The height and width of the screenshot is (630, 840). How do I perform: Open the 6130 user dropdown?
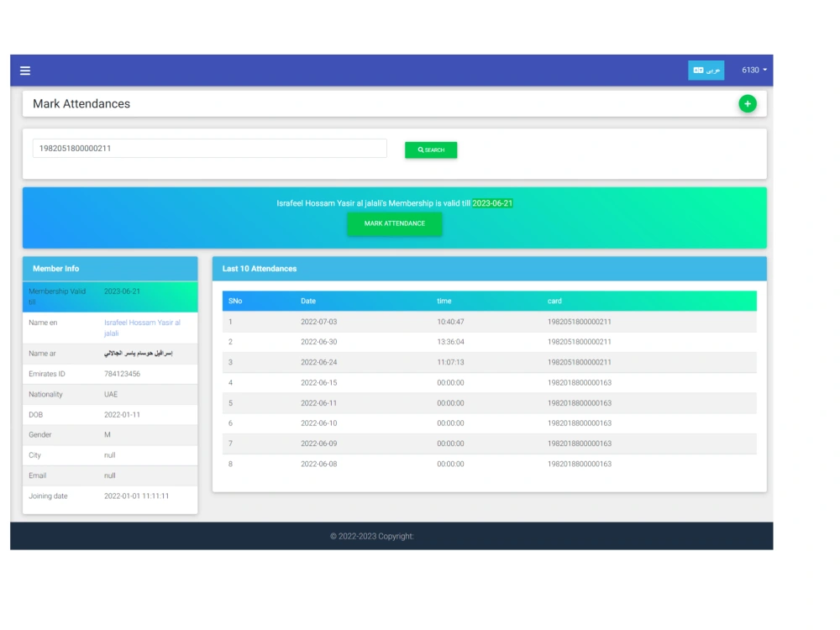[754, 71]
